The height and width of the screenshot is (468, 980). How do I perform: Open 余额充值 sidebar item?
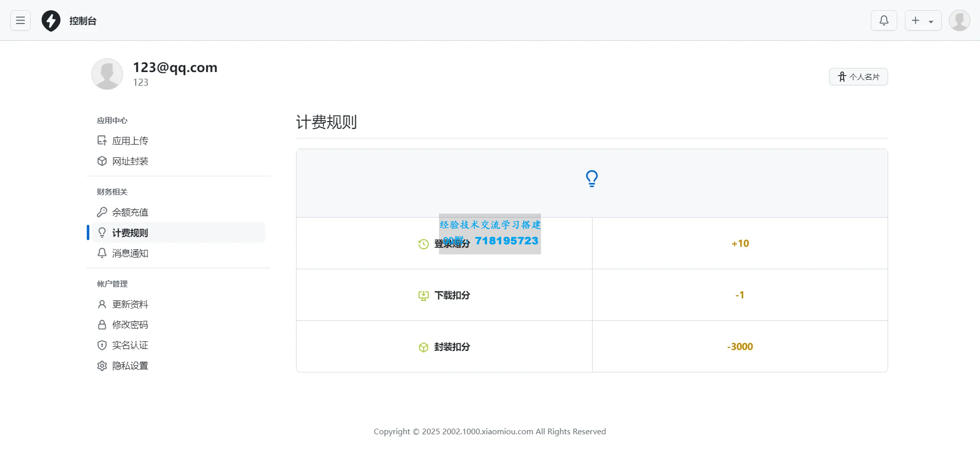point(130,212)
